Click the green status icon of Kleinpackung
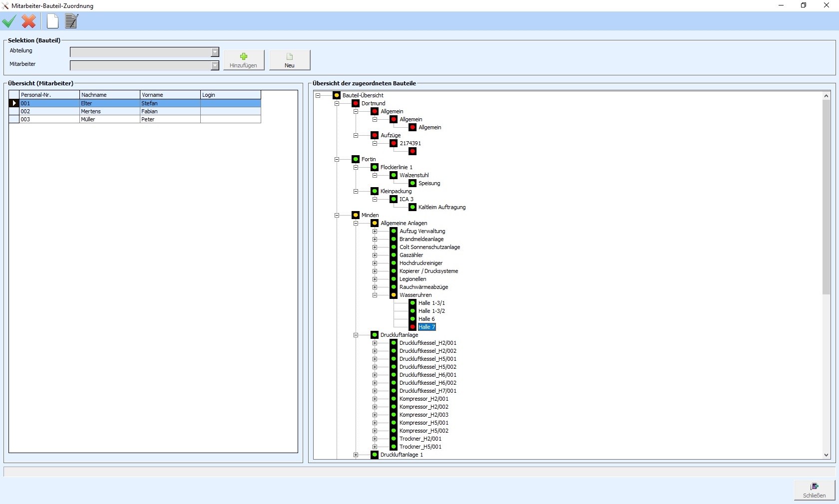Screen dimensions: 839x504 [375, 191]
